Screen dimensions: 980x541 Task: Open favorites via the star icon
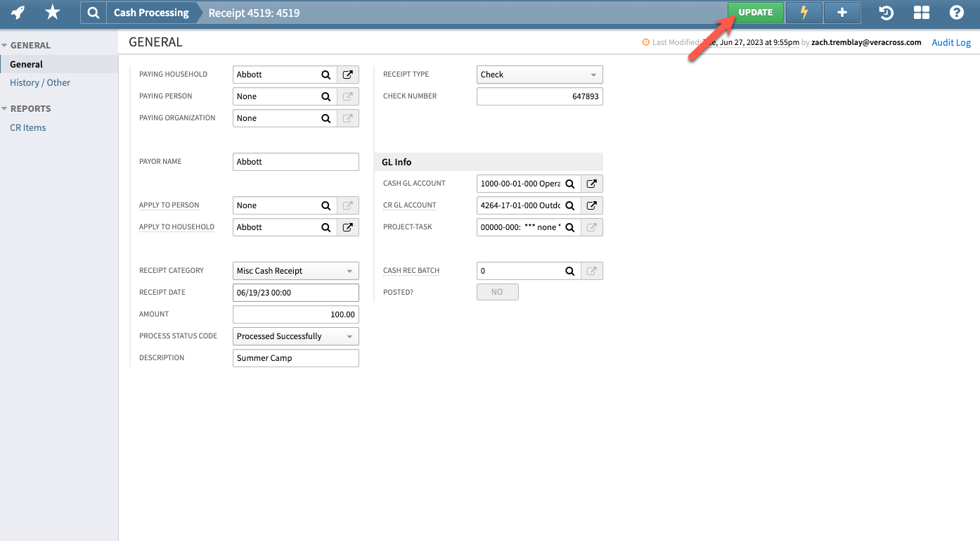tap(52, 12)
